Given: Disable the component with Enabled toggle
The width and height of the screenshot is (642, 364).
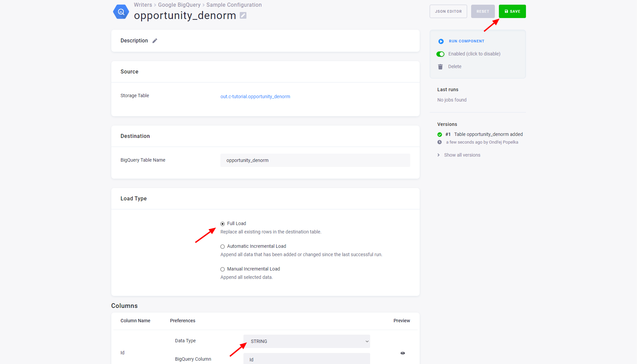Looking at the screenshot, I should [x=440, y=54].
